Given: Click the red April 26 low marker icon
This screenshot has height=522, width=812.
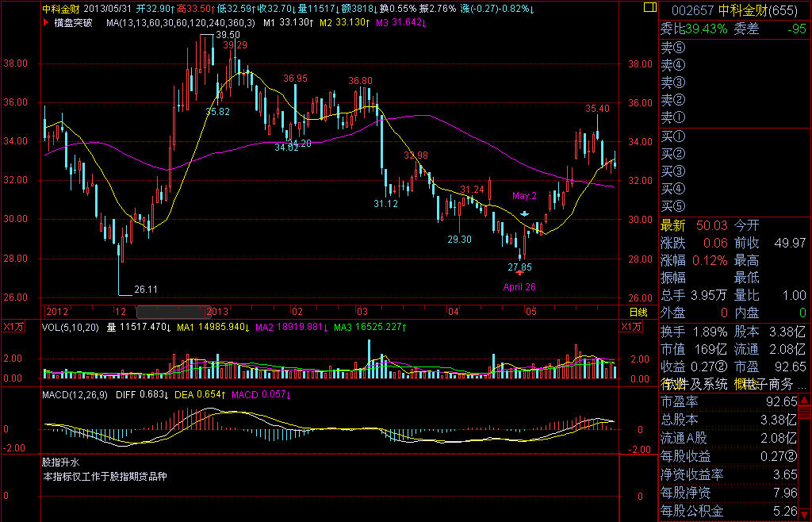Looking at the screenshot, I should click(x=519, y=272).
